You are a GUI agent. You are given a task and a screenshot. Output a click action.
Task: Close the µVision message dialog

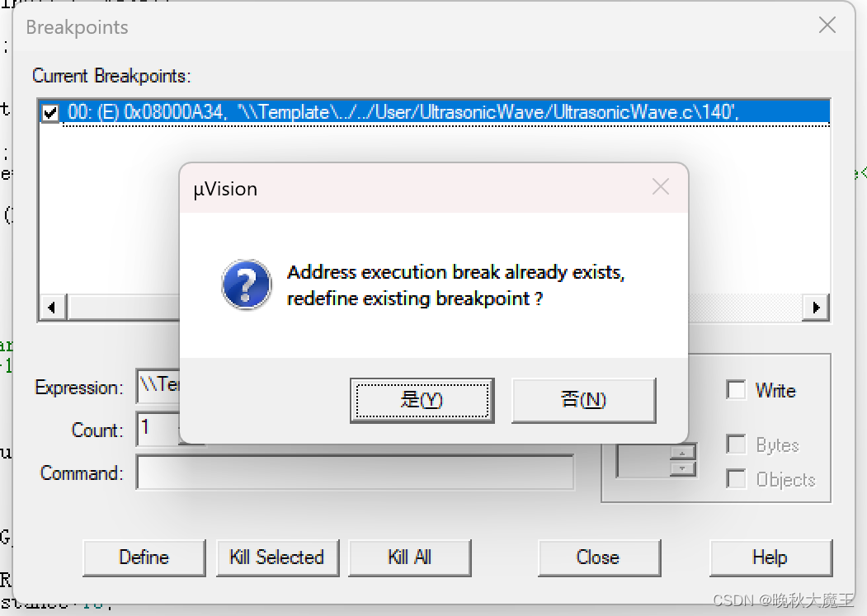[x=661, y=187]
